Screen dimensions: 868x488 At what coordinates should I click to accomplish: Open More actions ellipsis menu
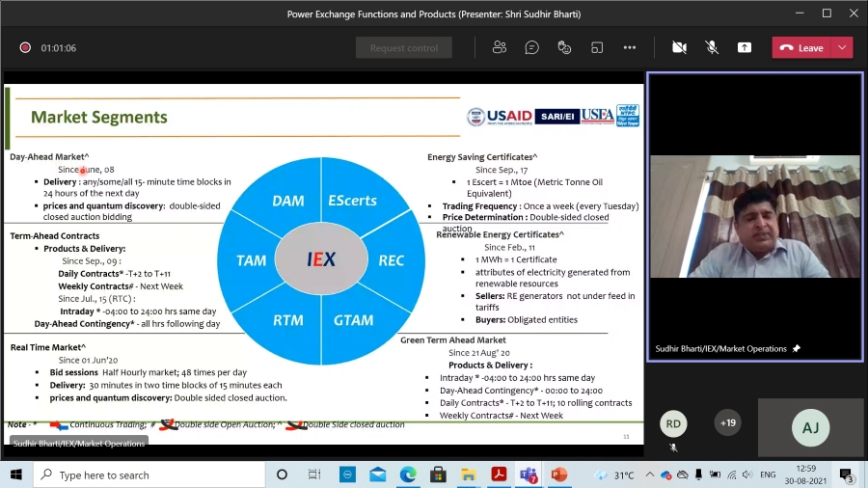pyautogui.click(x=630, y=47)
